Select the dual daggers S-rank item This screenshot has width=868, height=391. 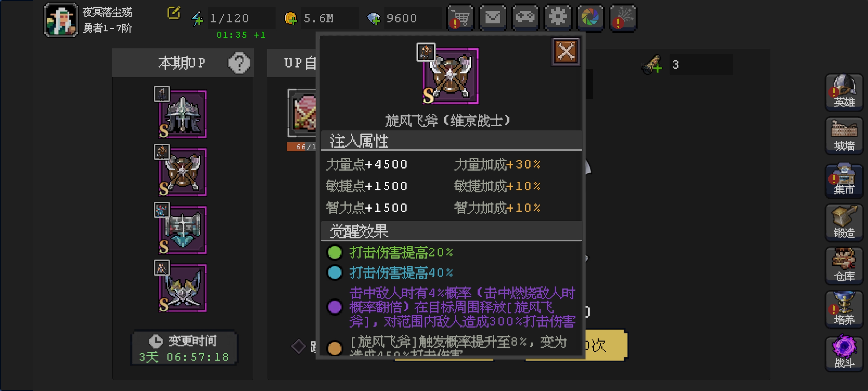182,288
